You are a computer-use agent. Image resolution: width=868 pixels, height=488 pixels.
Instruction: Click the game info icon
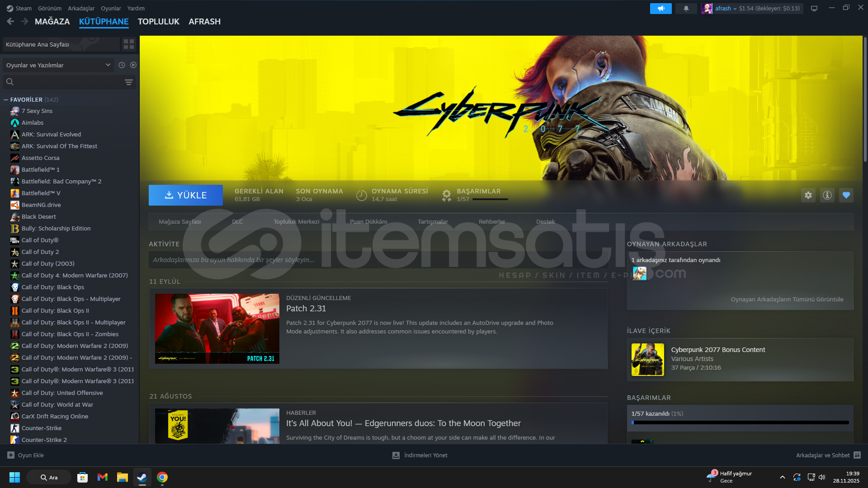click(827, 195)
